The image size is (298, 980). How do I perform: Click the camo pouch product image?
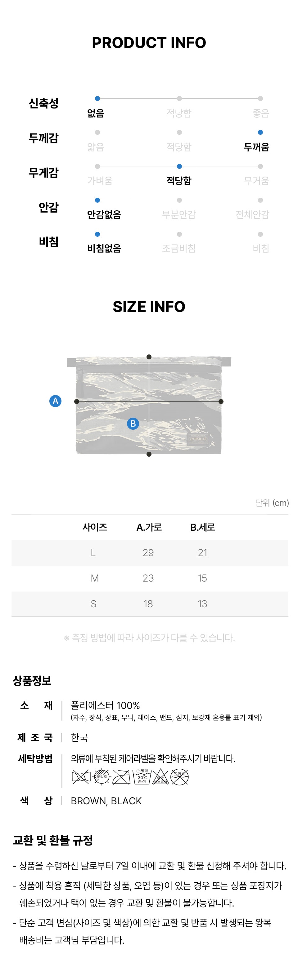tap(149, 405)
